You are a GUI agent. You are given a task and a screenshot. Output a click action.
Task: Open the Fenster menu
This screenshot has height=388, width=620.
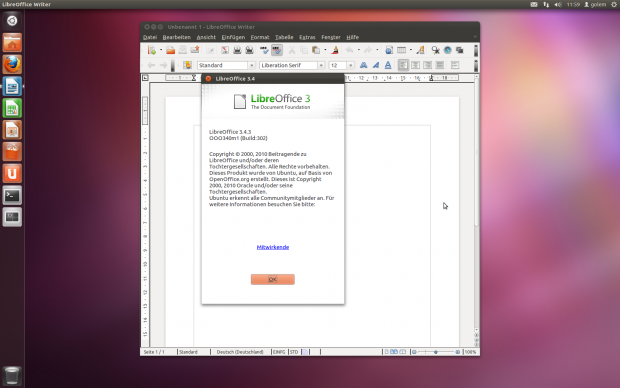coord(331,37)
